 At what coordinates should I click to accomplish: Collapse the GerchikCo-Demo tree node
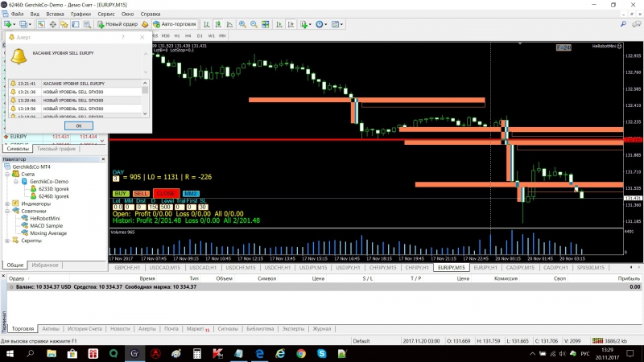coord(16,182)
